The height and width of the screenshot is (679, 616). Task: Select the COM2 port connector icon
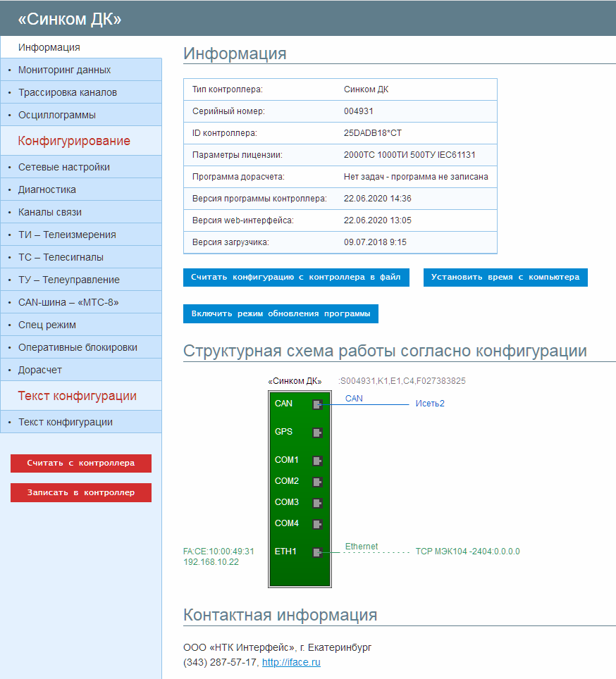coord(317,482)
